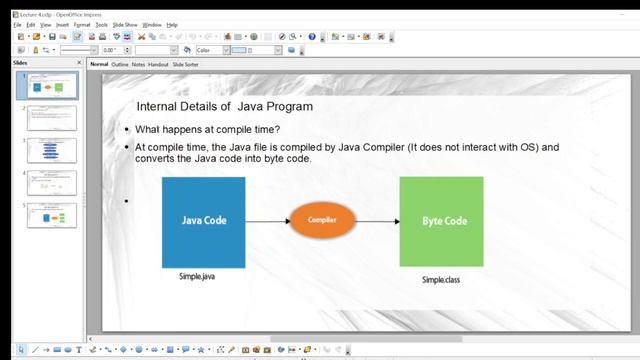This screenshot has width=640, height=360.
Task: Toggle the Edit File mode button
Action: [77, 37]
